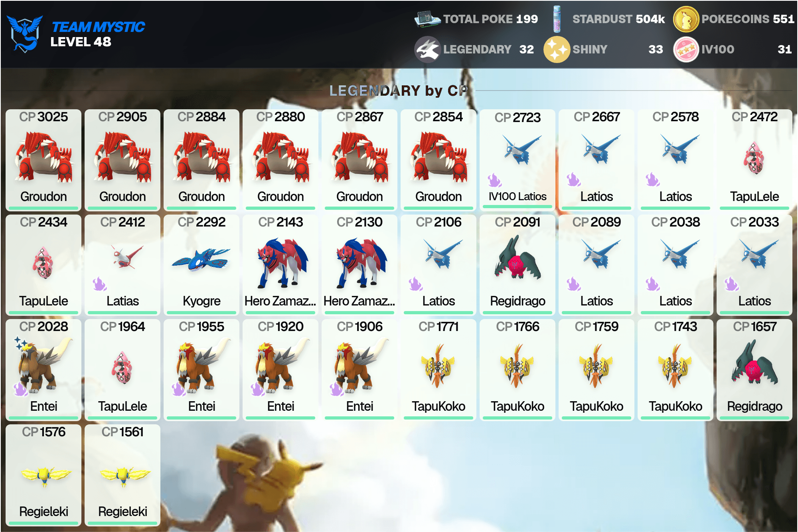Viewport: 798px width, 532px height.
Task: Click the 'LEGENDARY by CP' section heading
Action: click(x=399, y=91)
